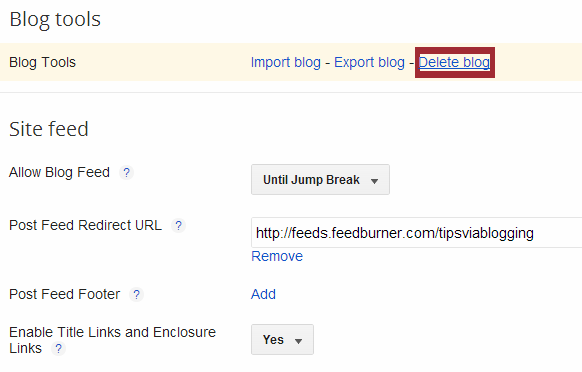This screenshot has height=372, width=582.
Task: Click the Import blog link
Action: [x=286, y=62]
